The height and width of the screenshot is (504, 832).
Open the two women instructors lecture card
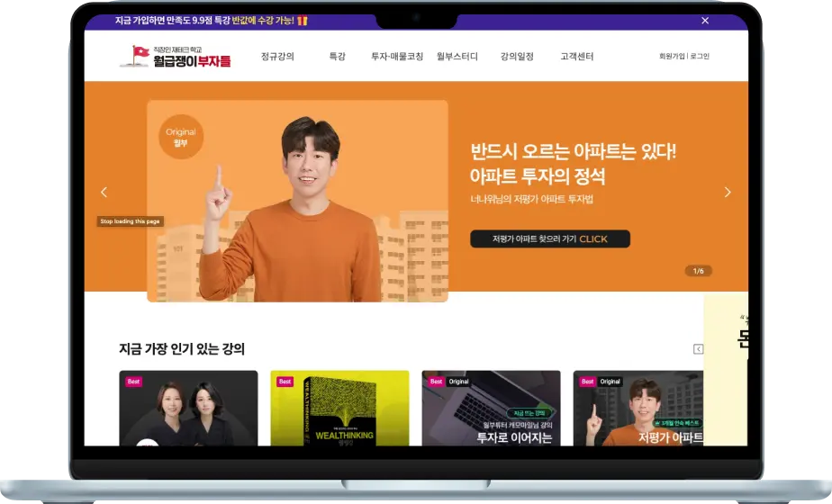tap(188, 408)
